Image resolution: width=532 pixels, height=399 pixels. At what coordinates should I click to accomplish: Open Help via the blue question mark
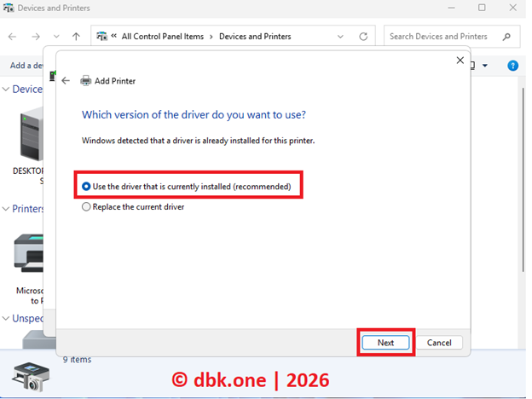click(x=513, y=66)
